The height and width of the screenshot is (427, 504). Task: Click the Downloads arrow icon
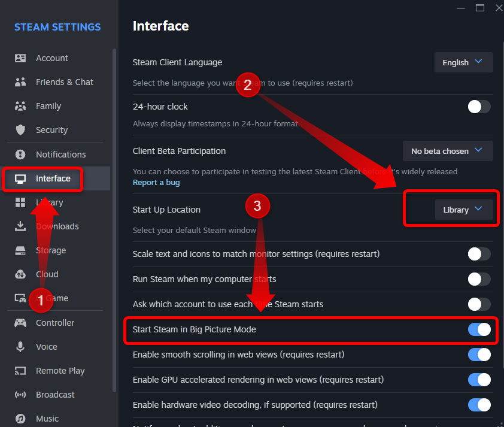coord(20,226)
